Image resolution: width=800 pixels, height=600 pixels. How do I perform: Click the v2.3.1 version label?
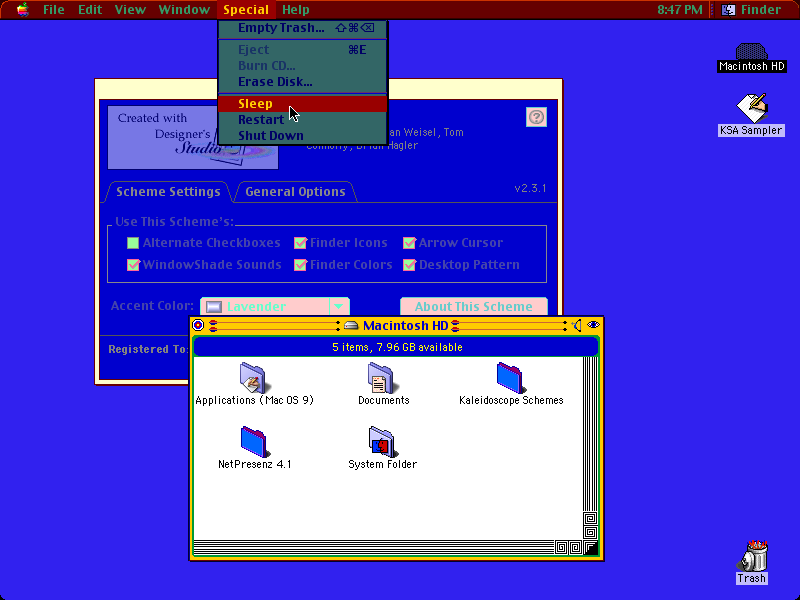coord(530,188)
